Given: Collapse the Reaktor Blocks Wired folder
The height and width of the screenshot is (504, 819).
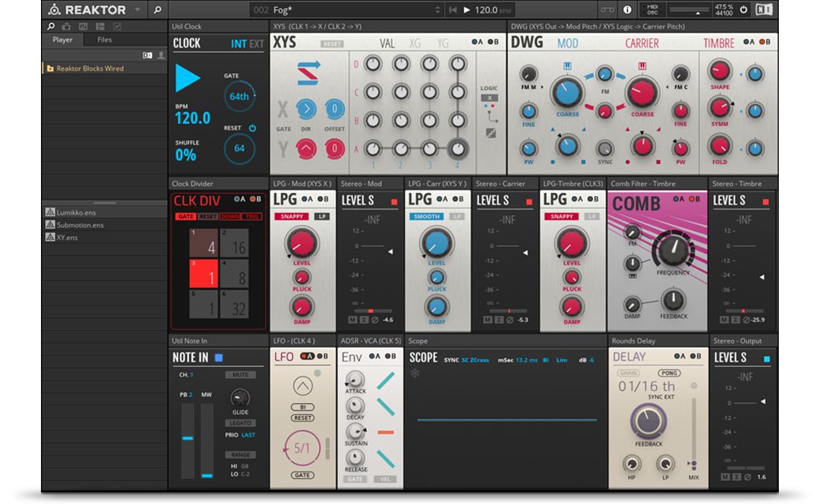Looking at the screenshot, I should pos(50,69).
